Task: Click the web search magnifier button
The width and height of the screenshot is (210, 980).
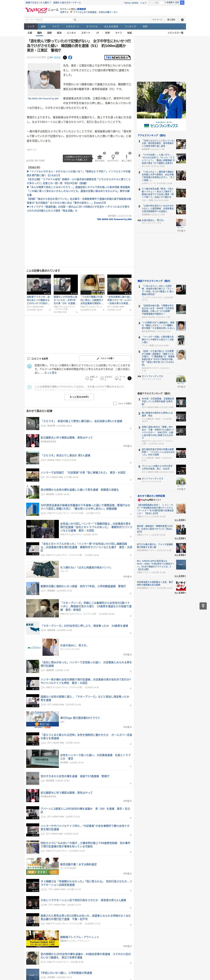Action: coord(182,3)
